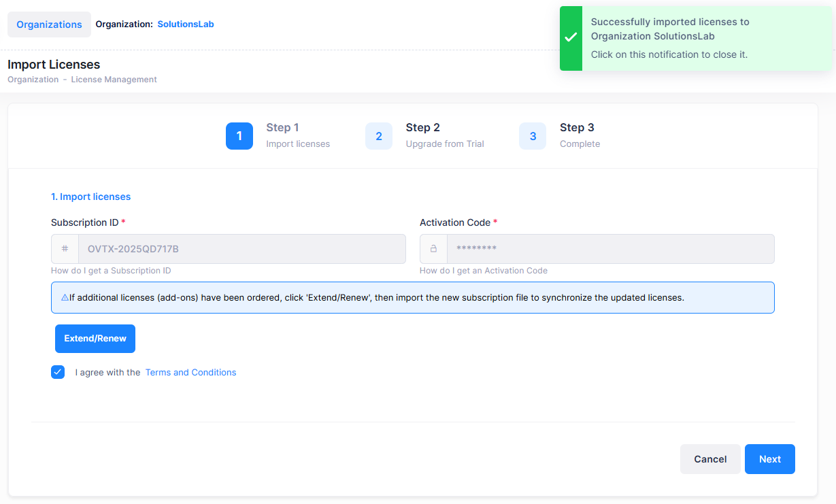Select the Step 1 number badge
The height and width of the screenshot is (504, 836).
239,136
